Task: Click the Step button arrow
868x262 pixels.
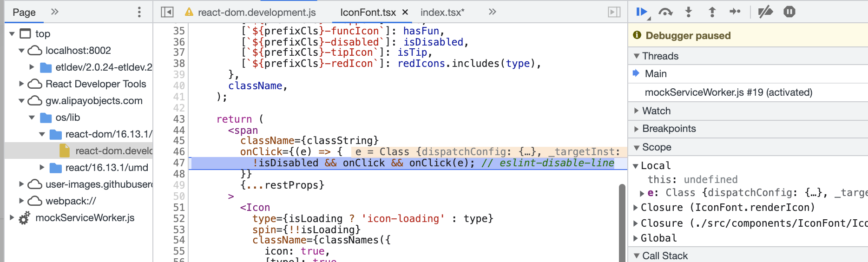Action: [x=735, y=12]
